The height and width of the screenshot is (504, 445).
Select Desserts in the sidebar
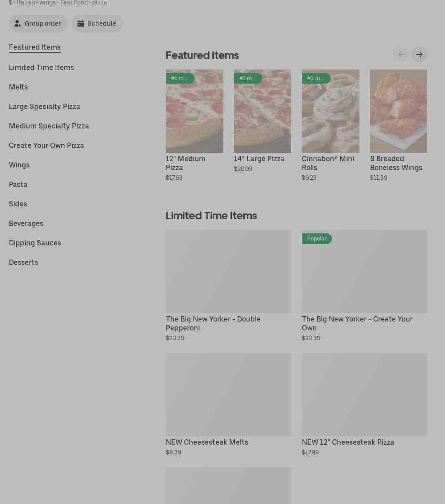point(23,262)
